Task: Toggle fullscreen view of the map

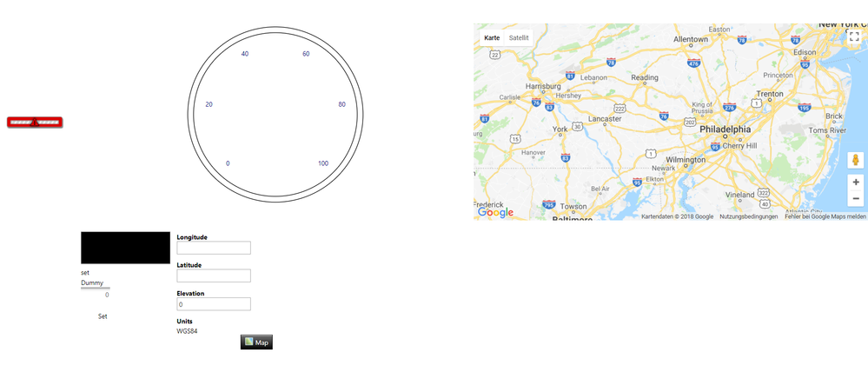Action: pyautogui.click(x=854, y=37)
